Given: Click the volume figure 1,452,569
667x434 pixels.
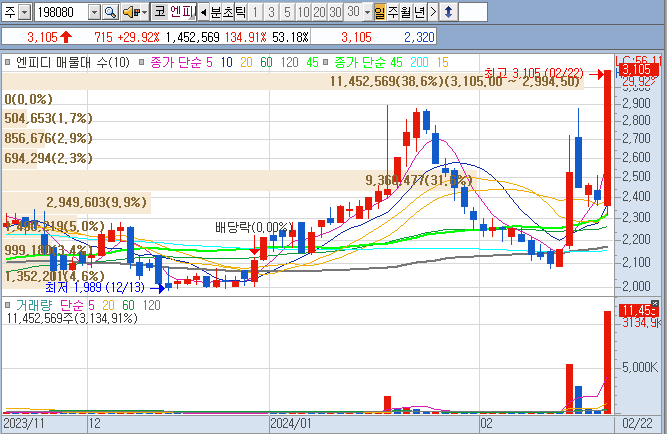Looking at the screenshot, I should pos(192,37).
